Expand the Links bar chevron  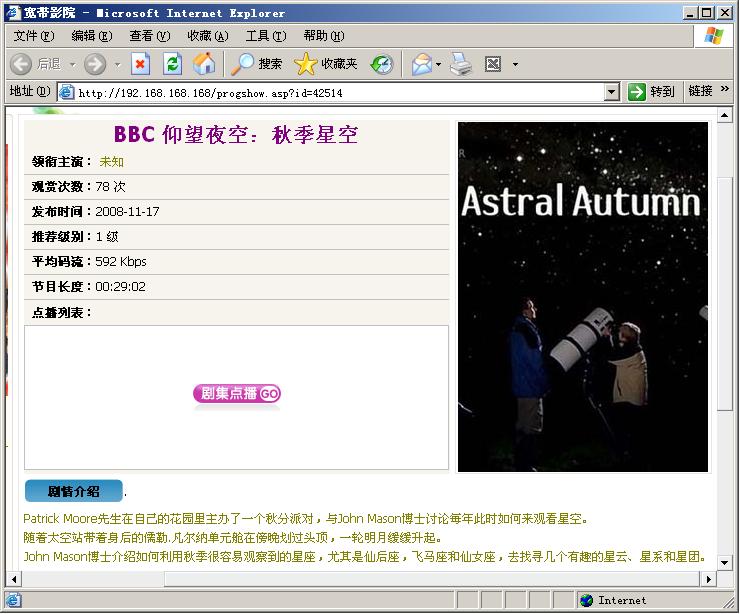click(725, 89)
